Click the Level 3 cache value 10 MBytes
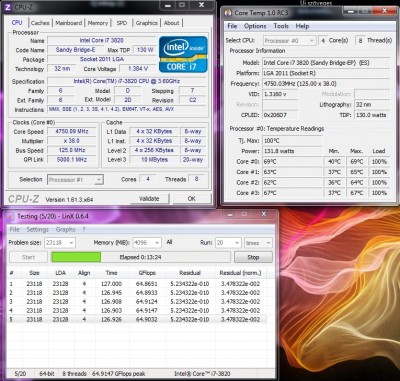Image resolution: width=400 pixels, height=381 pixels. [154, 160]
